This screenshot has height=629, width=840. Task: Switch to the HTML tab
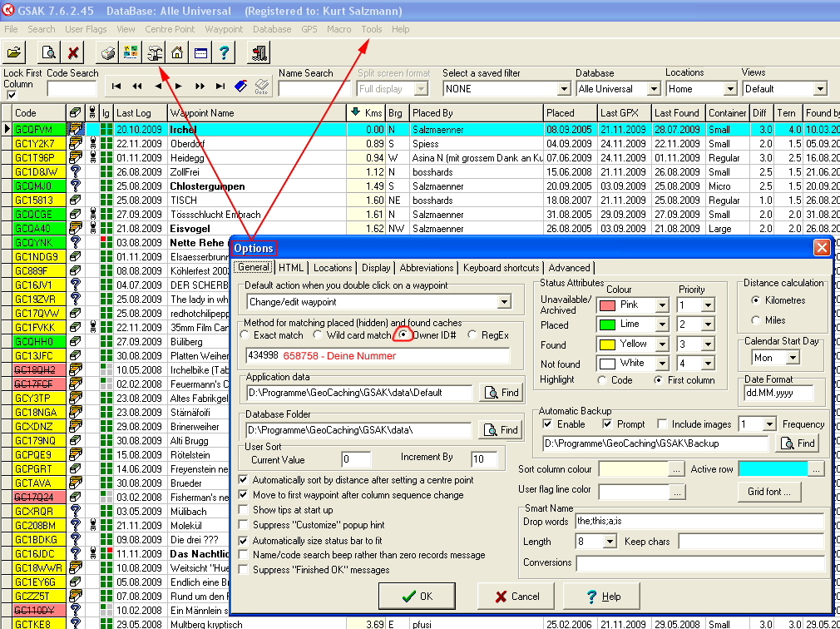pos(291,267)
